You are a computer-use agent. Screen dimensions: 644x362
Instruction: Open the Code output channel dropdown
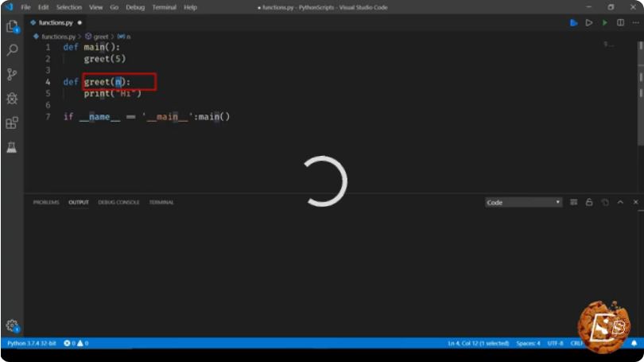(523, 203)
